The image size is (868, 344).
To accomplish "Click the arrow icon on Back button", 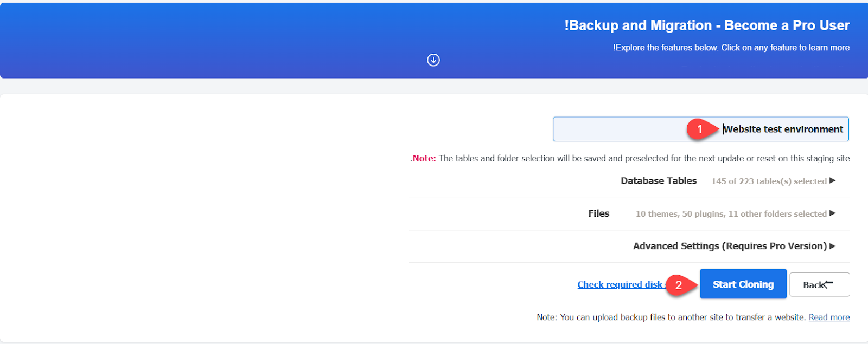I will [827, 283].
